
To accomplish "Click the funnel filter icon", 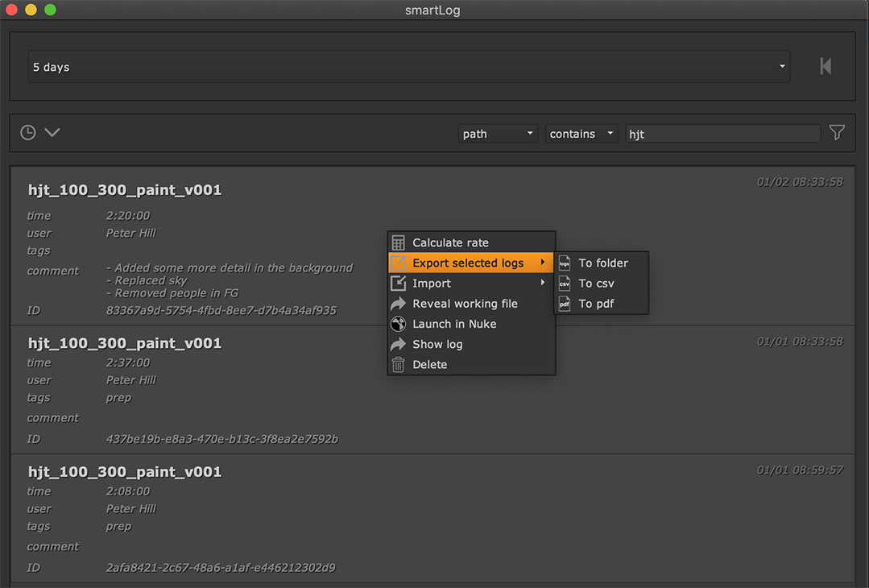I will click(x=837, y=133).
